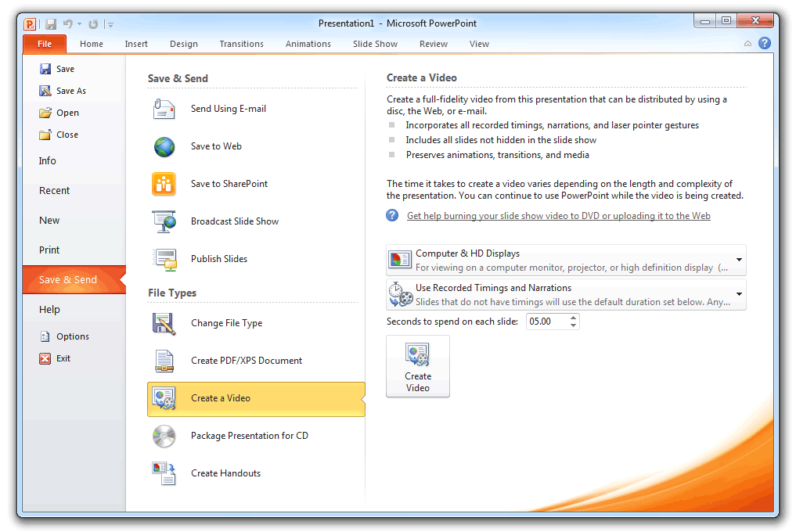Viewport: 796px width, 532px height.
Task: Click the Save to Web globe icon
Action: click(164, 146)
